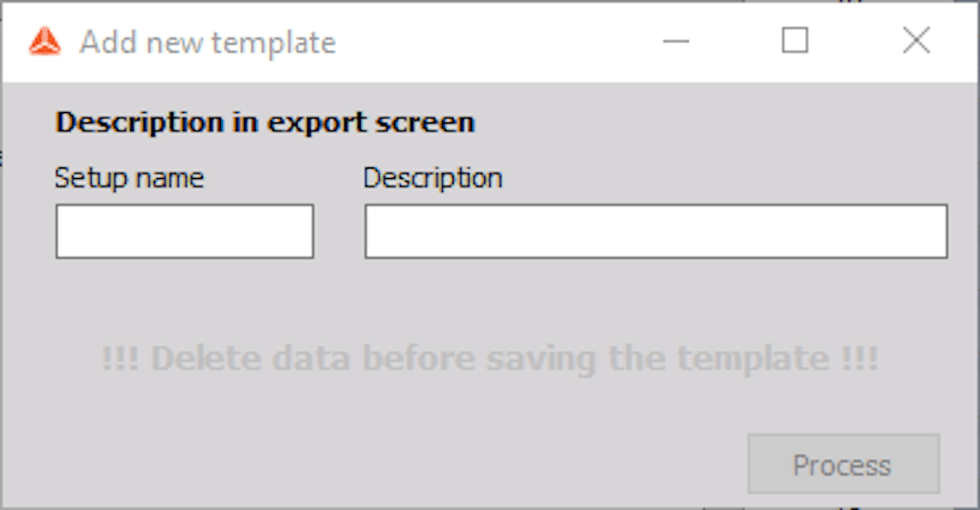The height and width of the screenshot is (510, 980).
Task: Open the window system menu via the logo icon
Action: [x=45, y=42]
